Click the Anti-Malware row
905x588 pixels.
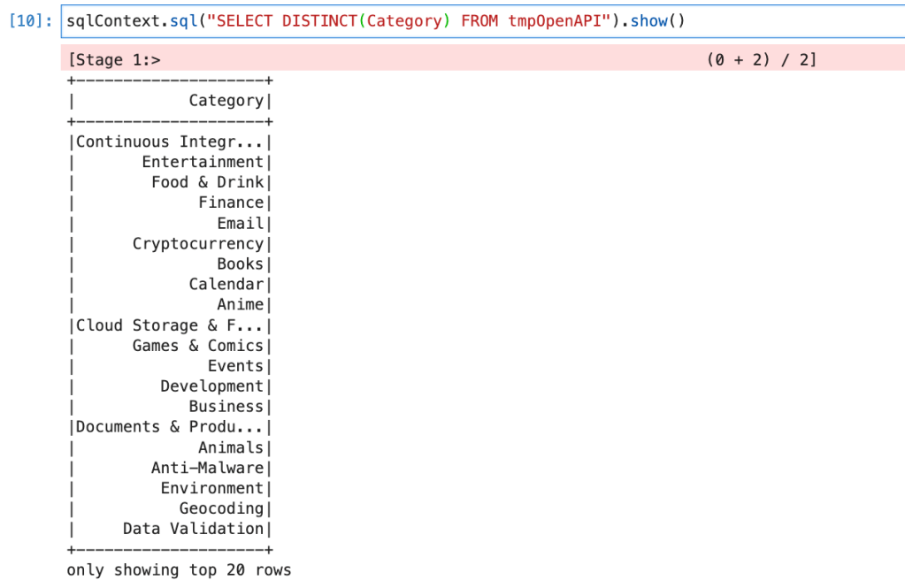[207, 468]
